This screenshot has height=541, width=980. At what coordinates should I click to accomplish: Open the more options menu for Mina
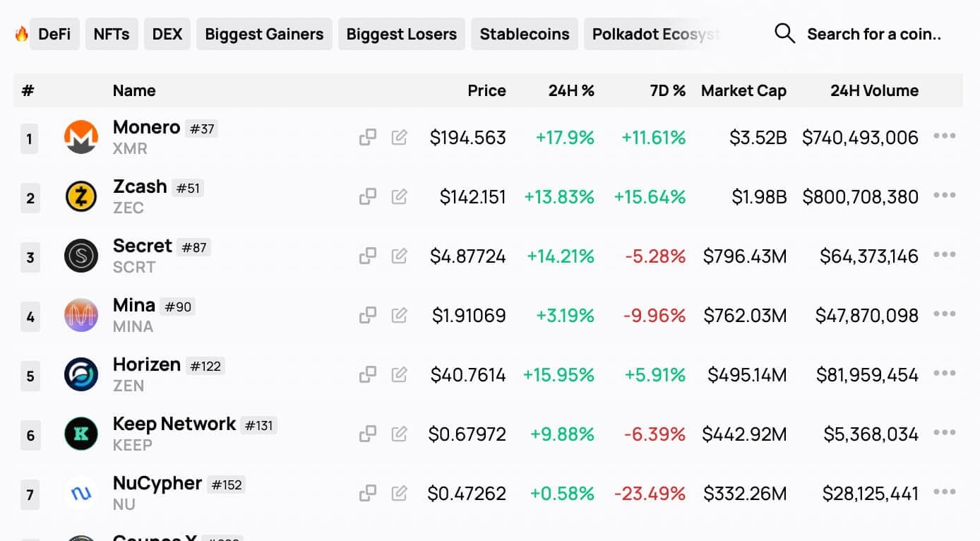pos(944,314)
